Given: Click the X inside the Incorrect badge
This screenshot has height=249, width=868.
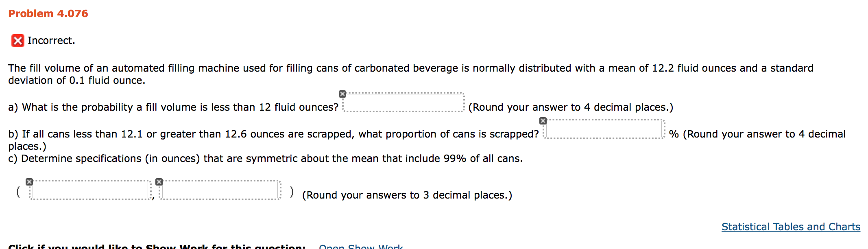Looking at the screenshot, I should 17,40.
